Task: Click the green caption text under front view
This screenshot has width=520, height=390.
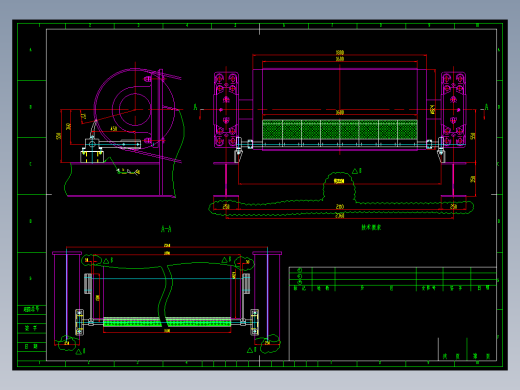Action: (x=371, y=227)
